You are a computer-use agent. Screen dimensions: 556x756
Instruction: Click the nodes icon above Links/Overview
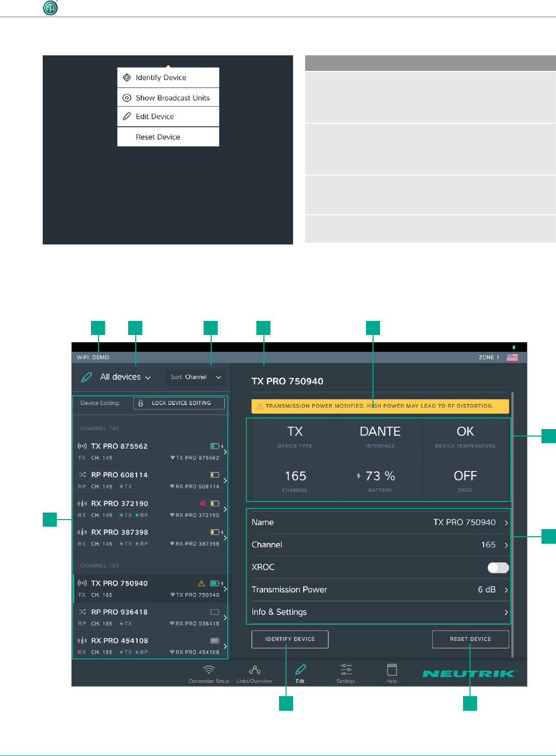254,669
